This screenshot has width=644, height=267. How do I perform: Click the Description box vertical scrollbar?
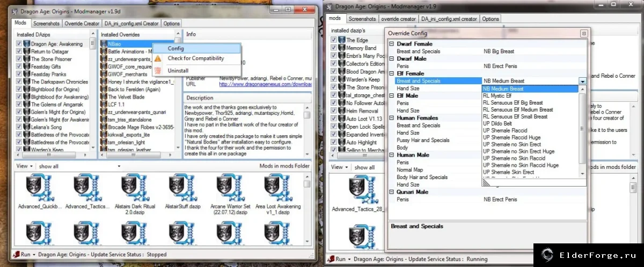pyautogui.click(x=307, y=130)
